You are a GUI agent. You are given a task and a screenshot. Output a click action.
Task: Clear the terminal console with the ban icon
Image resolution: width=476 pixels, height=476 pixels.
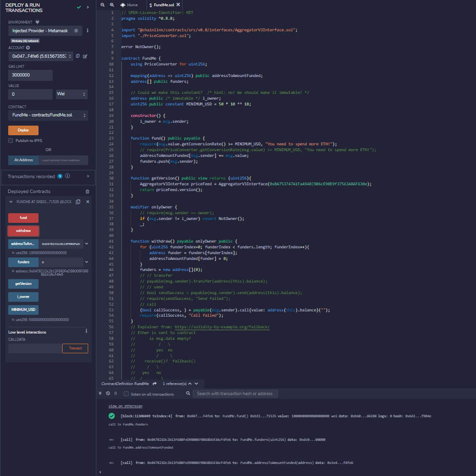point(108,393)
